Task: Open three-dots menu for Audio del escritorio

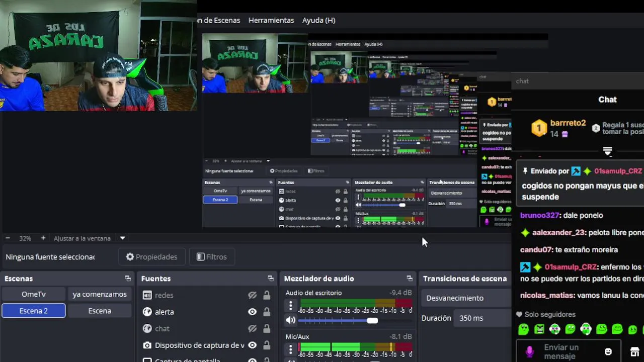Action: click(290, 305)
